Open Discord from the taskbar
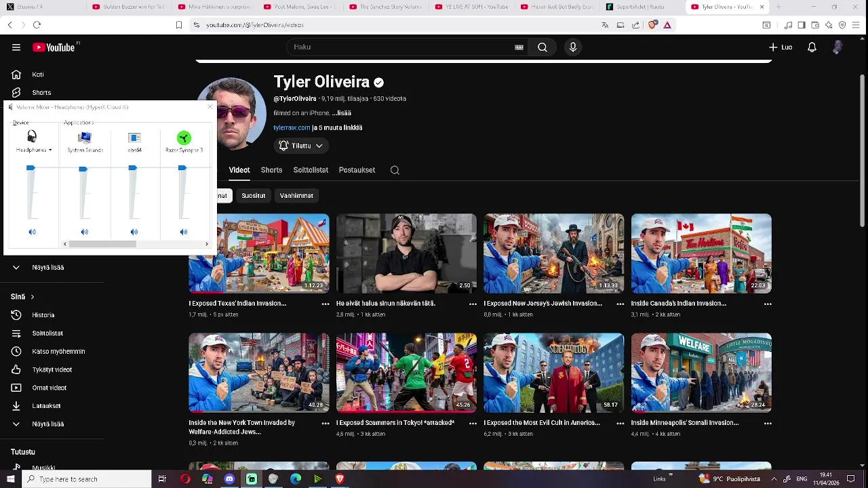The height and width of the screenshot is (488, 868). click(x=229, y=479)
